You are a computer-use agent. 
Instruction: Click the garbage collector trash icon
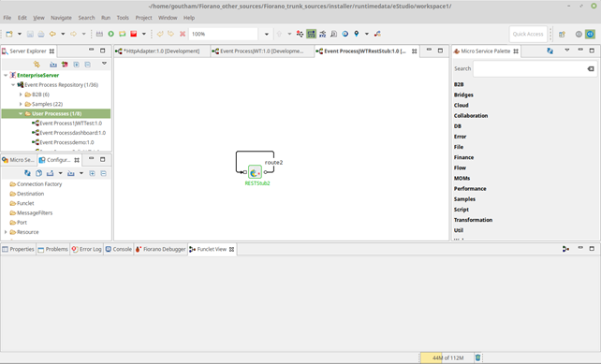point(478,357)
